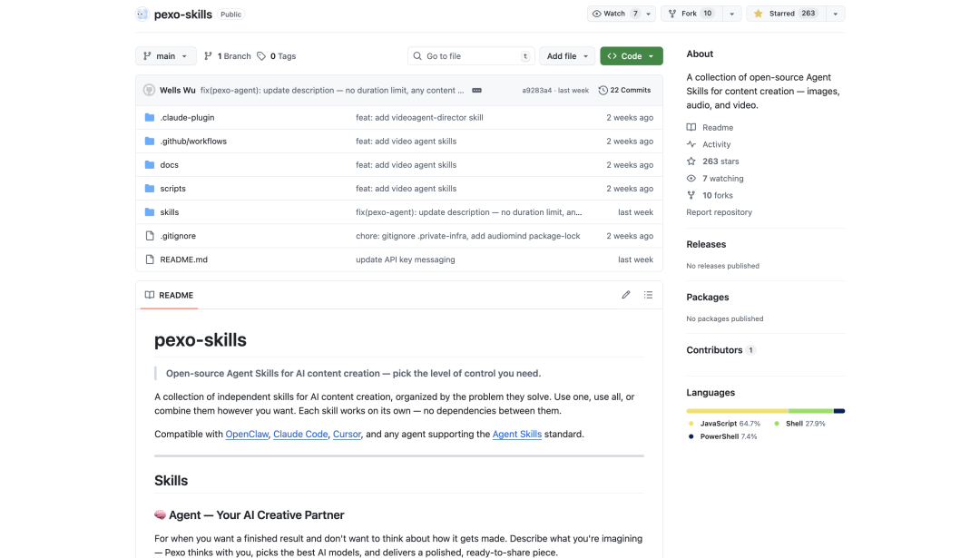Open the main branch selector dropdown
This screenshot has width=980, height=558.
tap(166, 56)
